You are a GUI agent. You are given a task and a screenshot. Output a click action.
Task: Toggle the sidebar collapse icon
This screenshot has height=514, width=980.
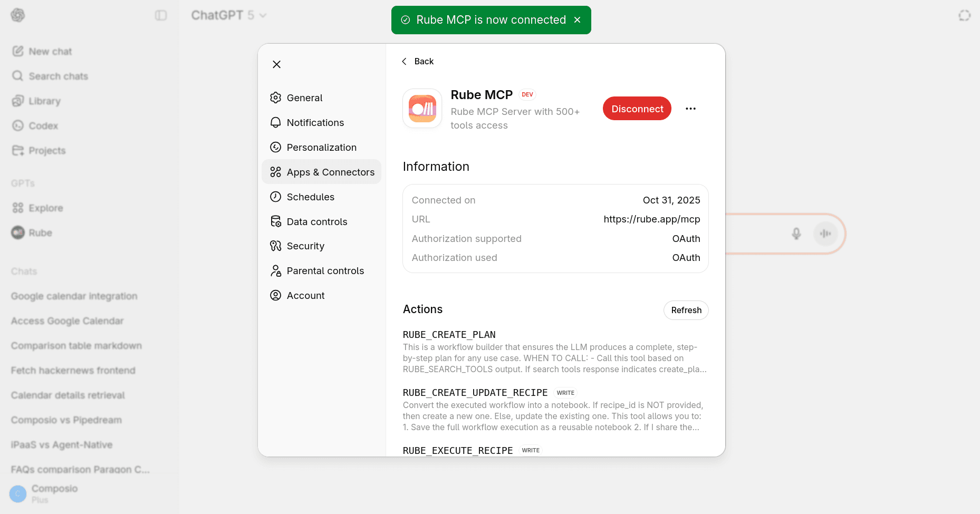coord(161,15)
